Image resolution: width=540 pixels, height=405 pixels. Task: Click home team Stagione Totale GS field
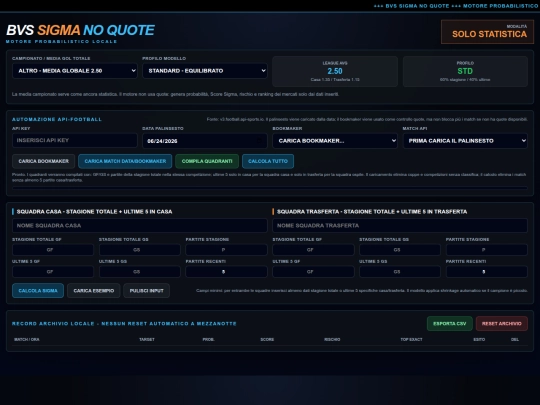click(140, 250)
